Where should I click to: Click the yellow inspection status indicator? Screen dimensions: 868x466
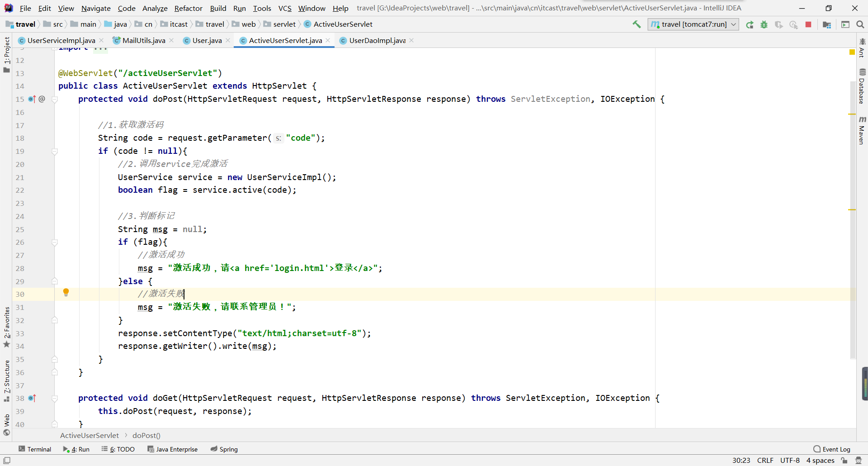pos(852,52)
